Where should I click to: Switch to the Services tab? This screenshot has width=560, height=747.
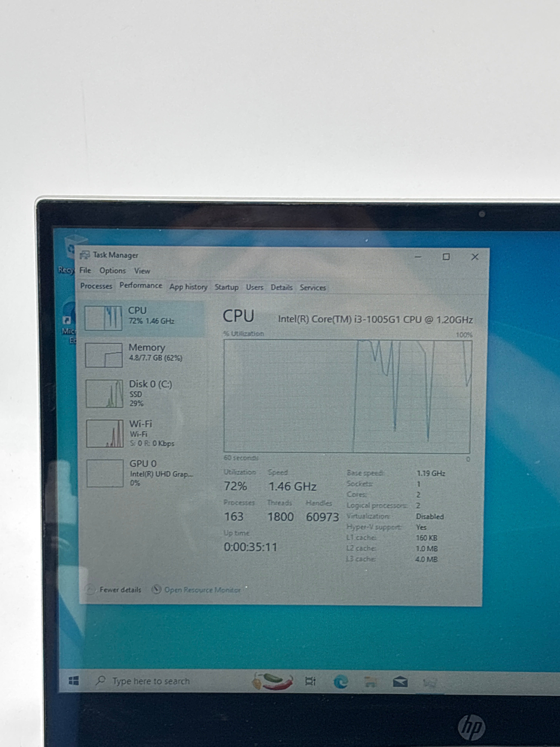313,288
